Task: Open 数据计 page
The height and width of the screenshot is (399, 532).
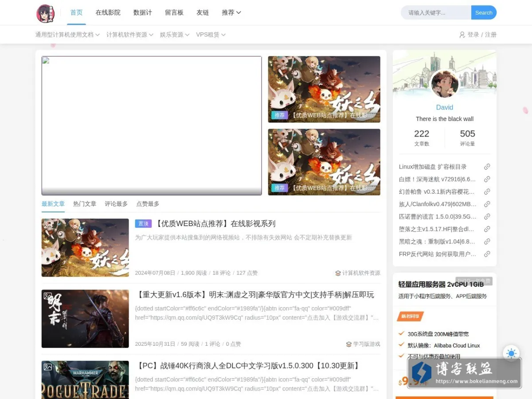Action: point(143,12)
